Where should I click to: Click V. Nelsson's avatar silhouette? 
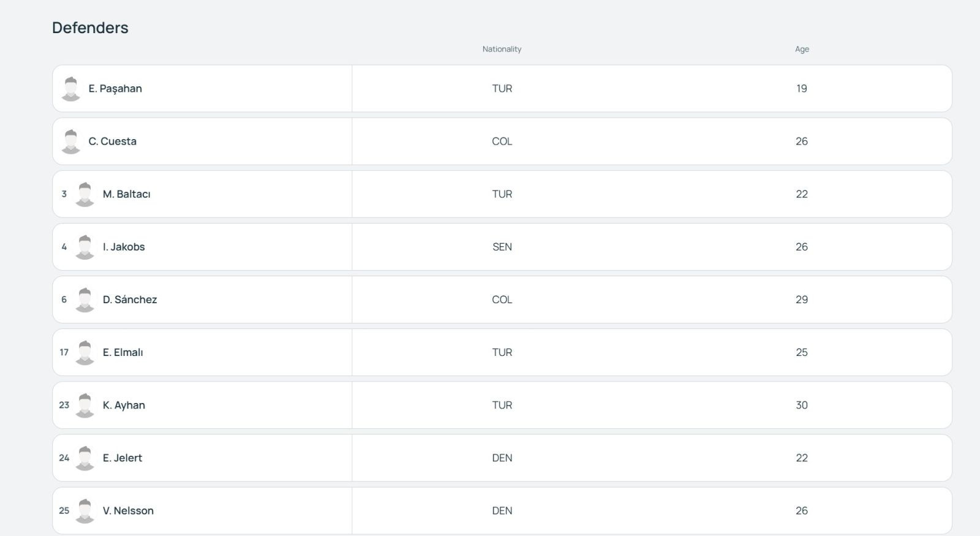[x=85, y=510]
